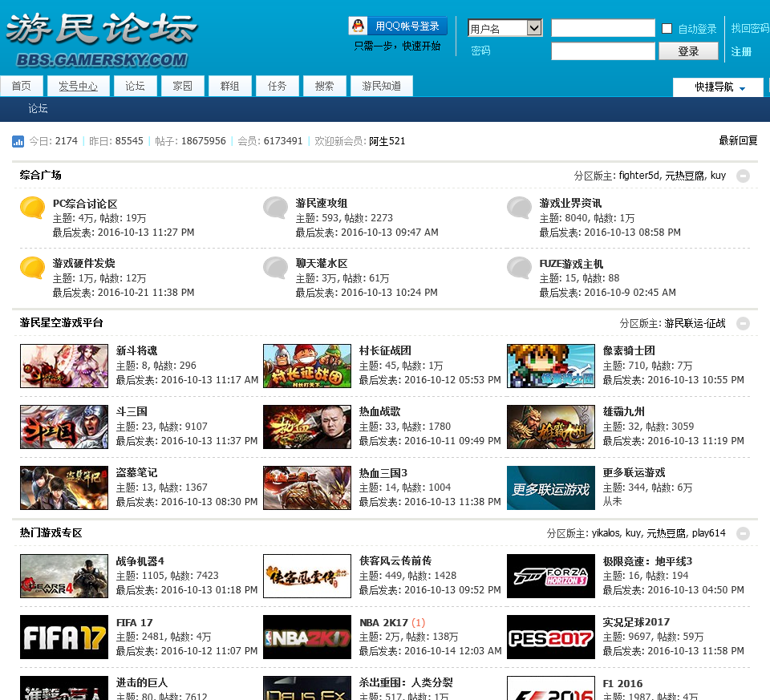Open the 进击的巨人 forum title
Image resolution: width=770 pixels, height=700 pixels.
tap(142, 682)
